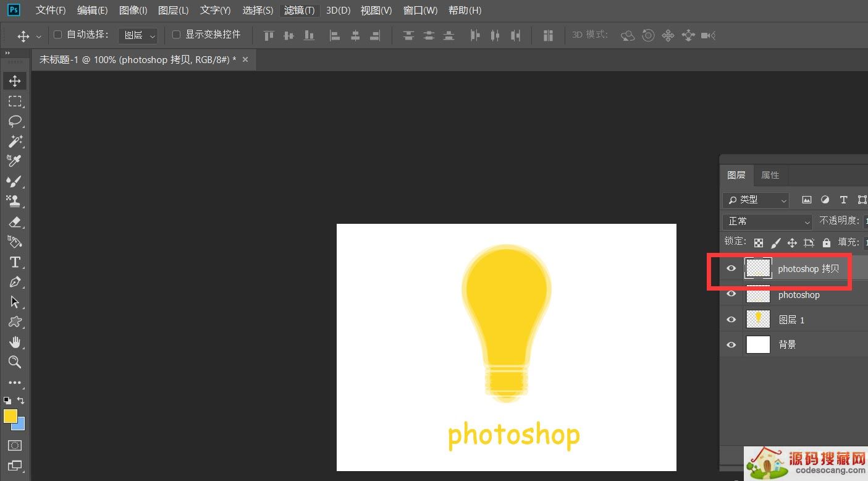Open the extra tools ellipsis button

click(x=15, y=383)
